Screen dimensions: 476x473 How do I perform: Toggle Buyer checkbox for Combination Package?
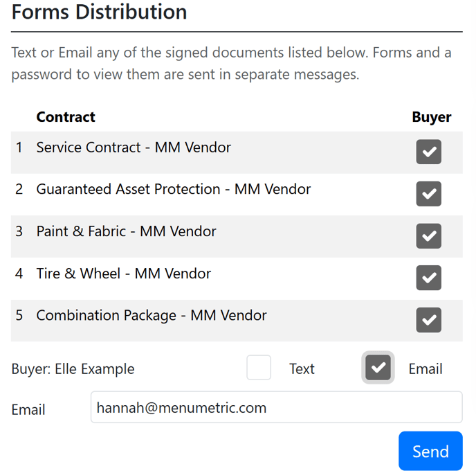[429, 320]
